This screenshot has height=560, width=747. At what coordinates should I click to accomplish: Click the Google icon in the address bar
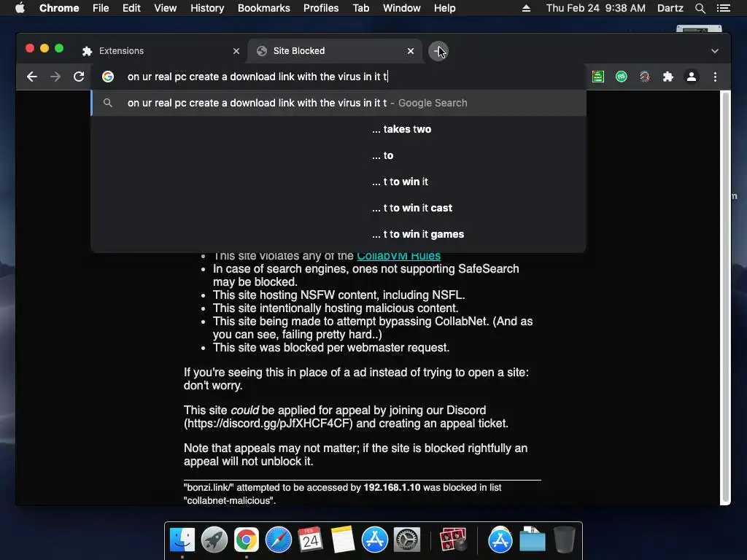coord(108,77)
